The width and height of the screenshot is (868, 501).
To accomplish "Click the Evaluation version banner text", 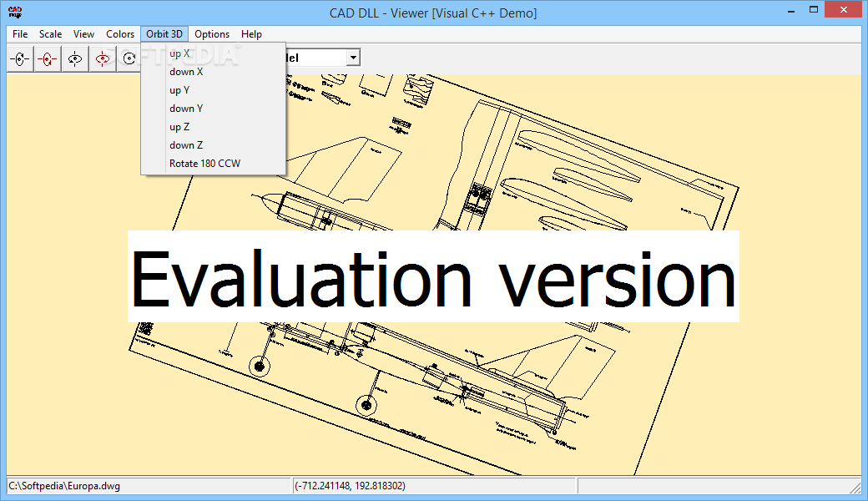I will [x=433, y=276].
